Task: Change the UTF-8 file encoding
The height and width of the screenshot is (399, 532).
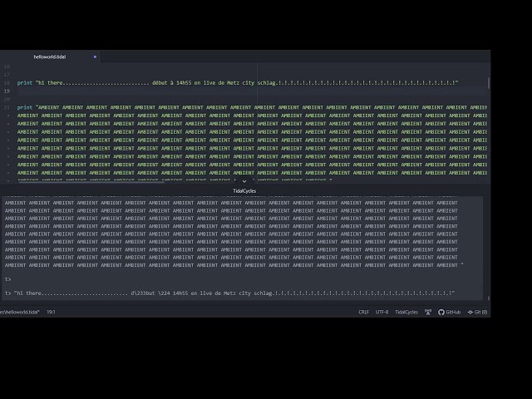Action: (382, 313)
